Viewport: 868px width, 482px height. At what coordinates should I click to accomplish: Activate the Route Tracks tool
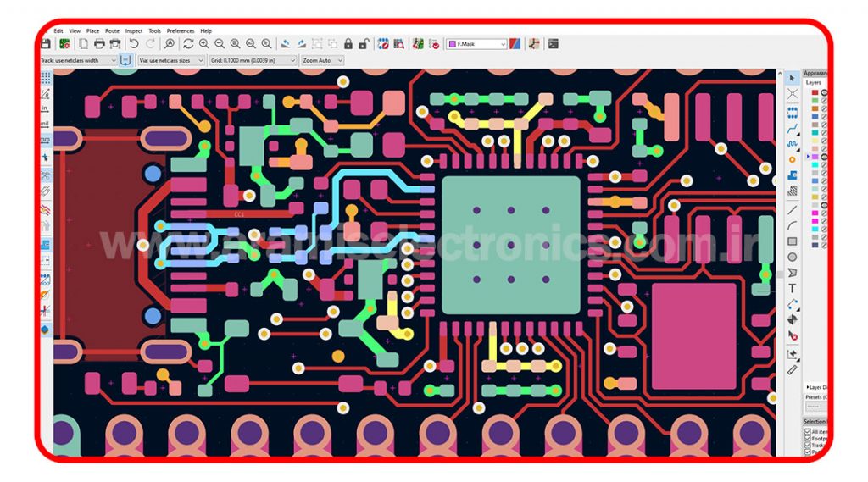(x=793, y=129)
